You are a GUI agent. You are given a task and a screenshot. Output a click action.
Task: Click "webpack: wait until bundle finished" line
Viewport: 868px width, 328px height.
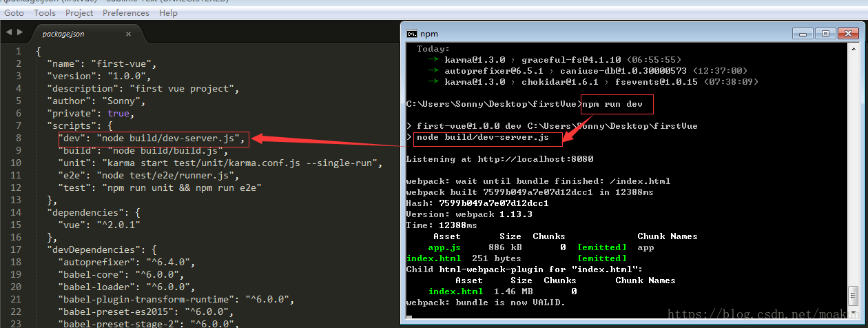pyautogui.click(x=538, y=181)
